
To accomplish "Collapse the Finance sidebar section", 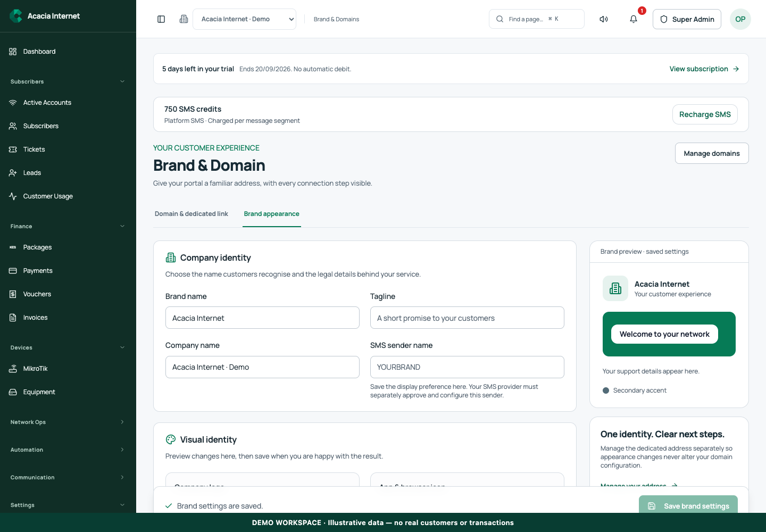I will click(x=68, y=226).
